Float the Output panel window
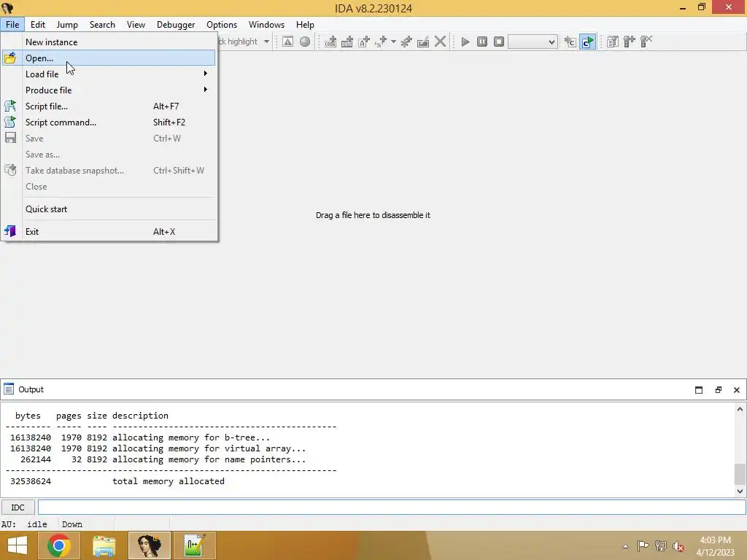Viewport: 747px width, 560px height. (719, 390)
